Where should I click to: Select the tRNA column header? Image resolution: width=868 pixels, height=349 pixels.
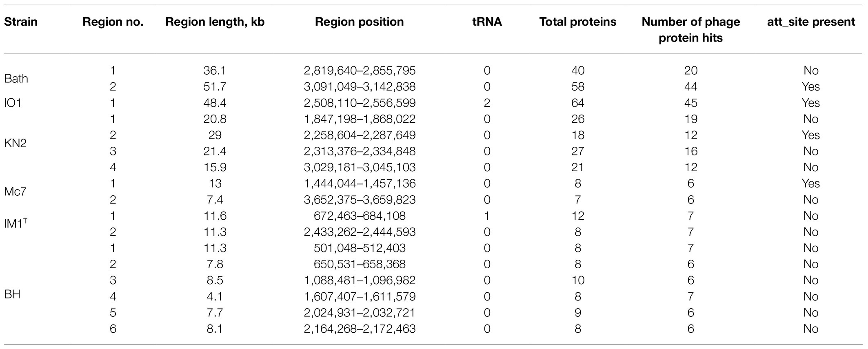click(487, 22)
